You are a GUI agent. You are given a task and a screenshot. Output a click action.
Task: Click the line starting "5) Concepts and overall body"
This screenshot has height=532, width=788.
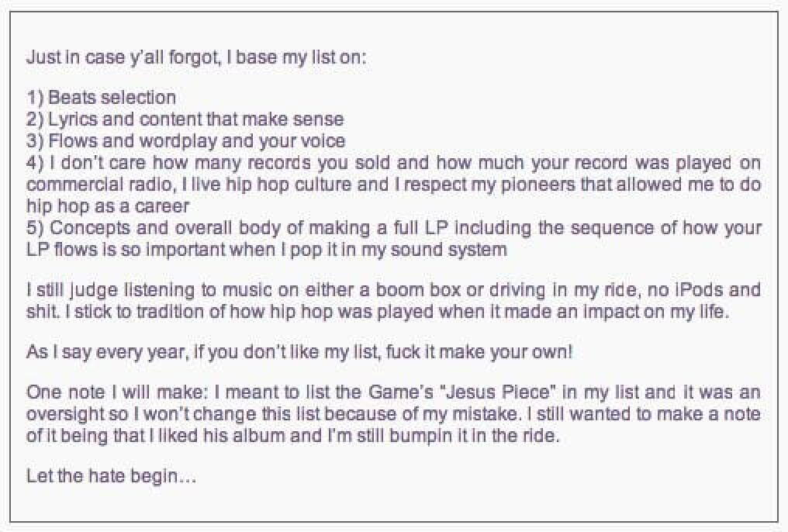coord(393,229)
